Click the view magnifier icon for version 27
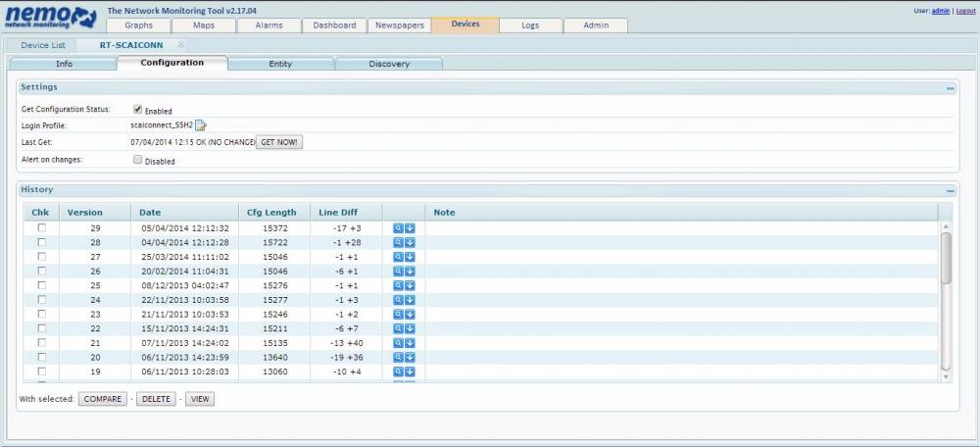 click(x=398, y=257)
